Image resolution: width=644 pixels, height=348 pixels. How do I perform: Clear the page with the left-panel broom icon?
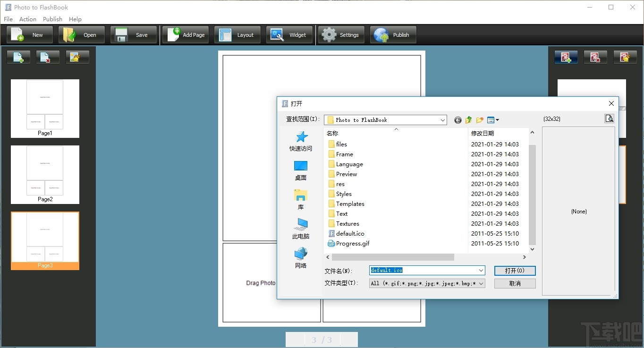coord(77,57)
